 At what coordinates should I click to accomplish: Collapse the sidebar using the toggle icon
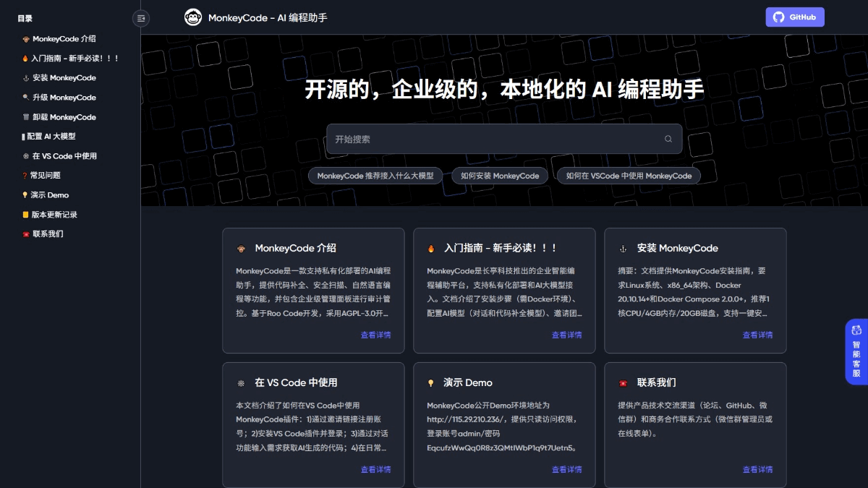click(x=141, y=19)
